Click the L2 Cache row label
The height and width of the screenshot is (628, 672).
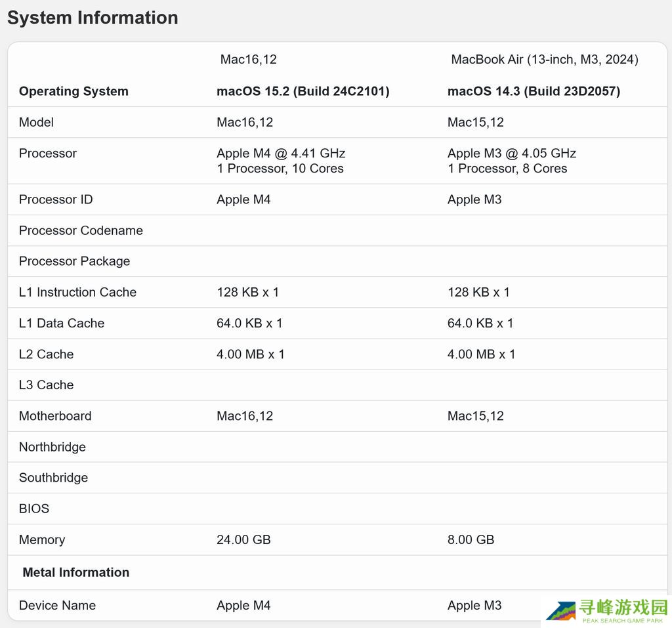coord(46,354)
